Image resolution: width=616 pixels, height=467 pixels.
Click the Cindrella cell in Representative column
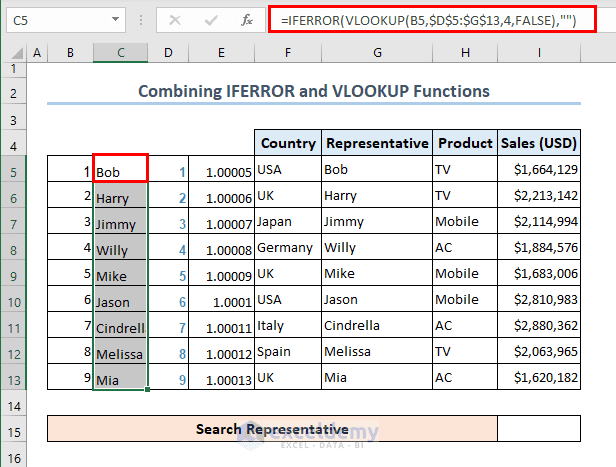(x=377, y=325)
